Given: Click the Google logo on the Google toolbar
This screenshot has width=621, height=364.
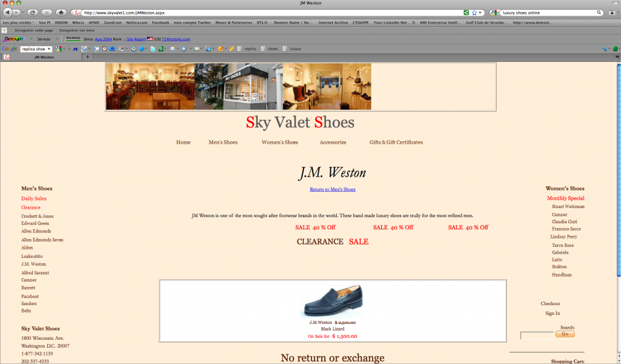Looking at the screenshot, I should tap(9, 49).
